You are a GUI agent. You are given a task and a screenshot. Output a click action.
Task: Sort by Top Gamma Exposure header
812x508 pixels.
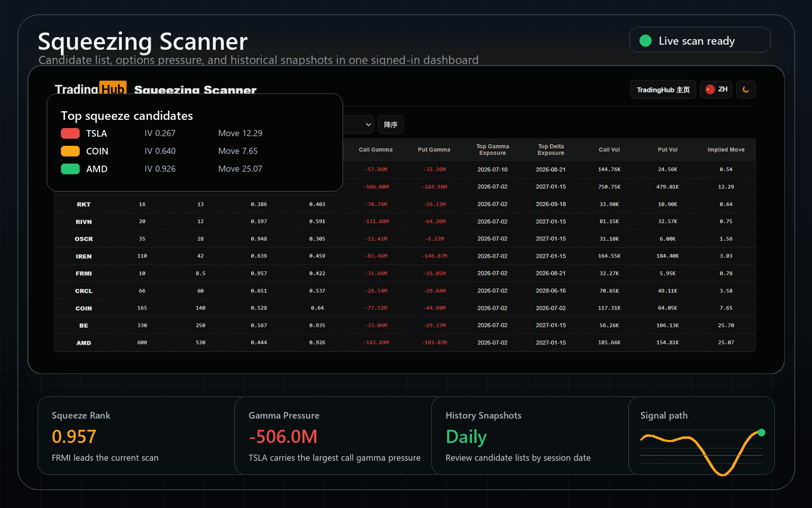point(492,150)
